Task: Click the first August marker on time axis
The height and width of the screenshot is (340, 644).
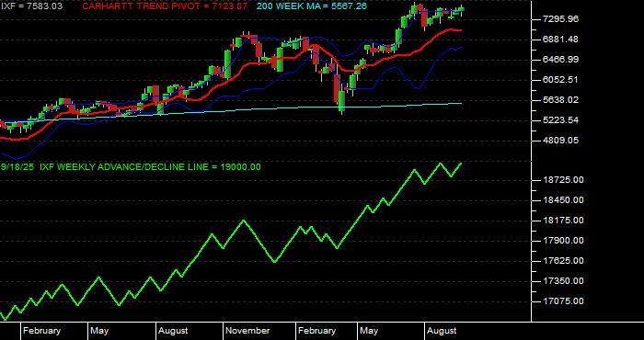Action: (173, 331)
